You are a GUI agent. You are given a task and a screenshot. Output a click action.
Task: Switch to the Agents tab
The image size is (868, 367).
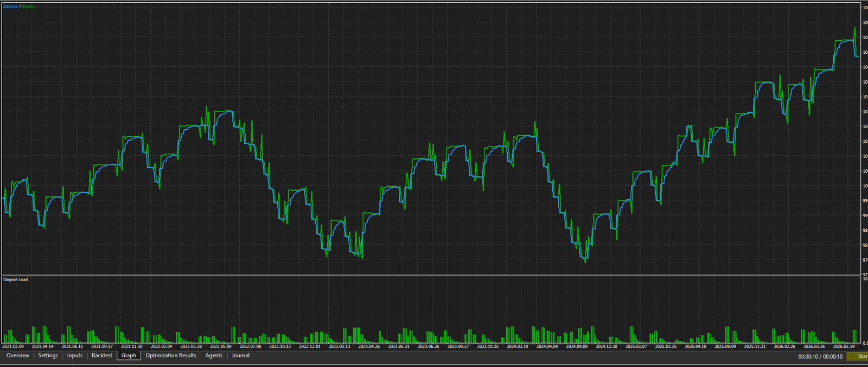(x=214, y=356)
